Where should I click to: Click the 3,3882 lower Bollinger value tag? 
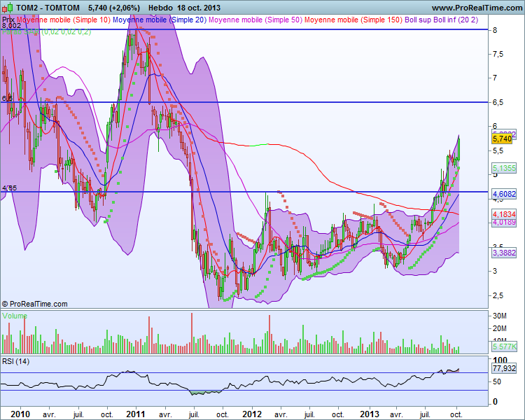point(504,253)
